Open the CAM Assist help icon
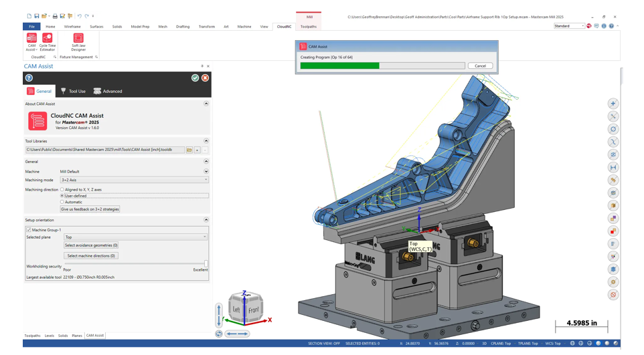The image size is (644, 355). coord(29,78)
